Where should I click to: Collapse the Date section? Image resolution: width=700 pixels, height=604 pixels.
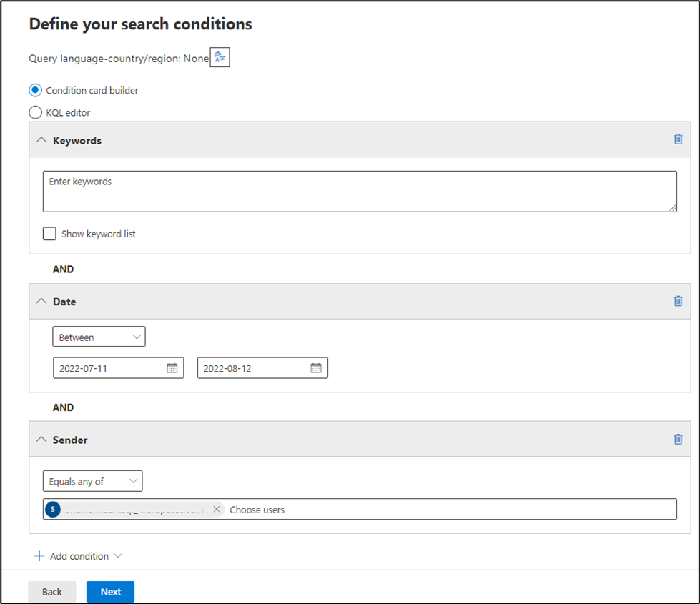(41, 302)
